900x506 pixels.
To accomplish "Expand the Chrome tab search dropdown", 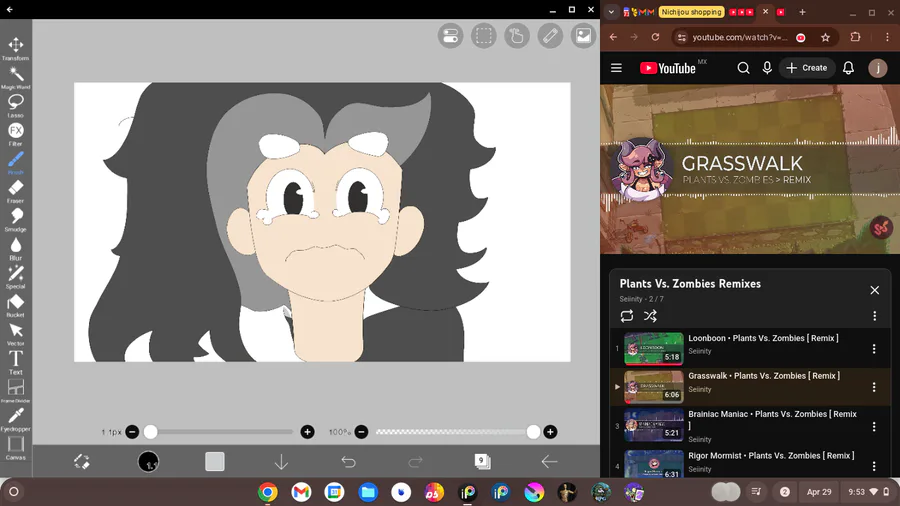I will [x=611, y=12].
